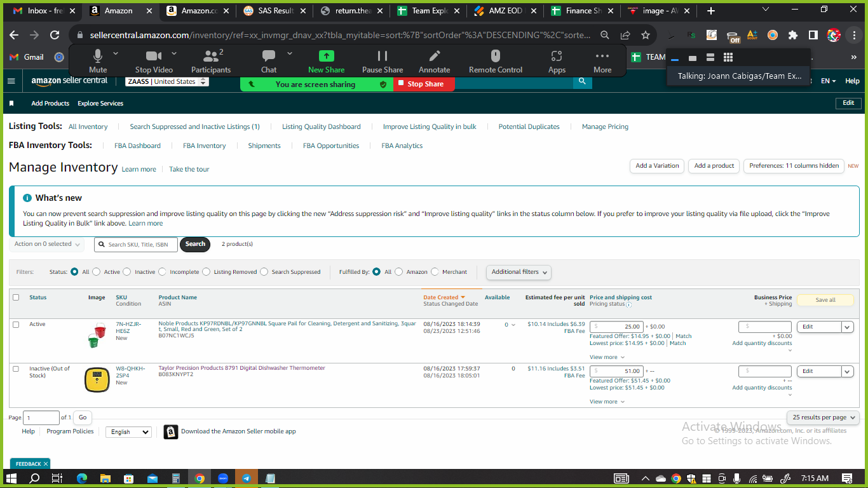This screenshot has height=488, width=868.
Task: Click Save all prices button
Action: point(825,300)
